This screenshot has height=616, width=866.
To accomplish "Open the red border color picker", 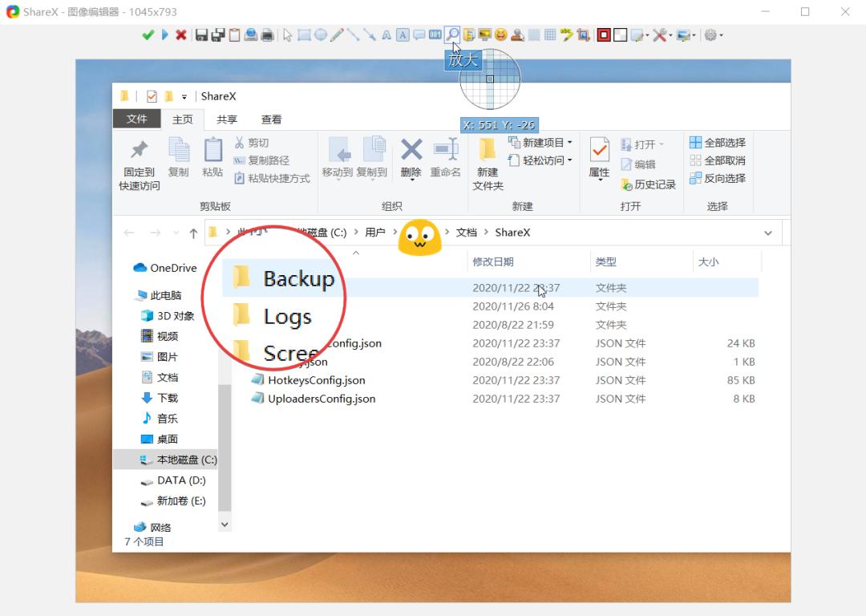I will (604, 35).
